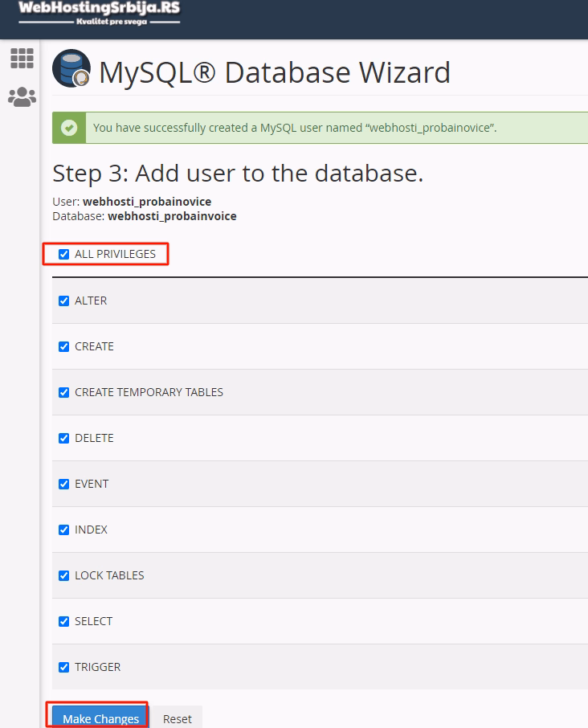Uncheck the CREATE privilege checkbox

[64, 347]
